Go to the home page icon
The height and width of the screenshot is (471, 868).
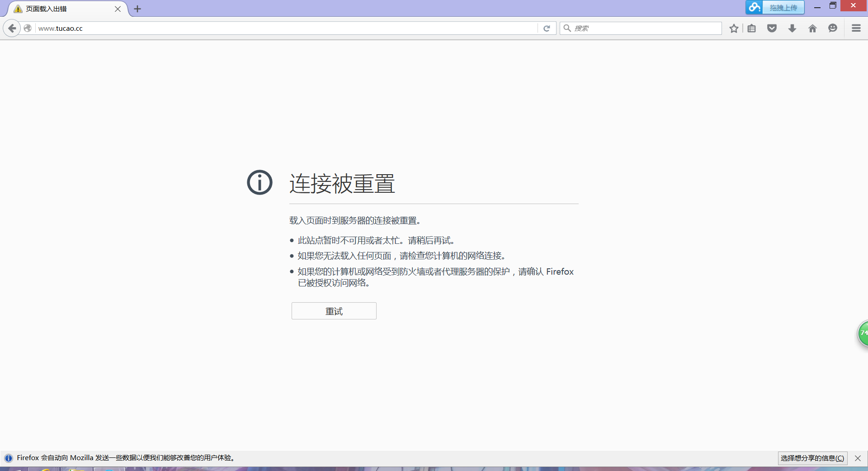coord(812,29)
